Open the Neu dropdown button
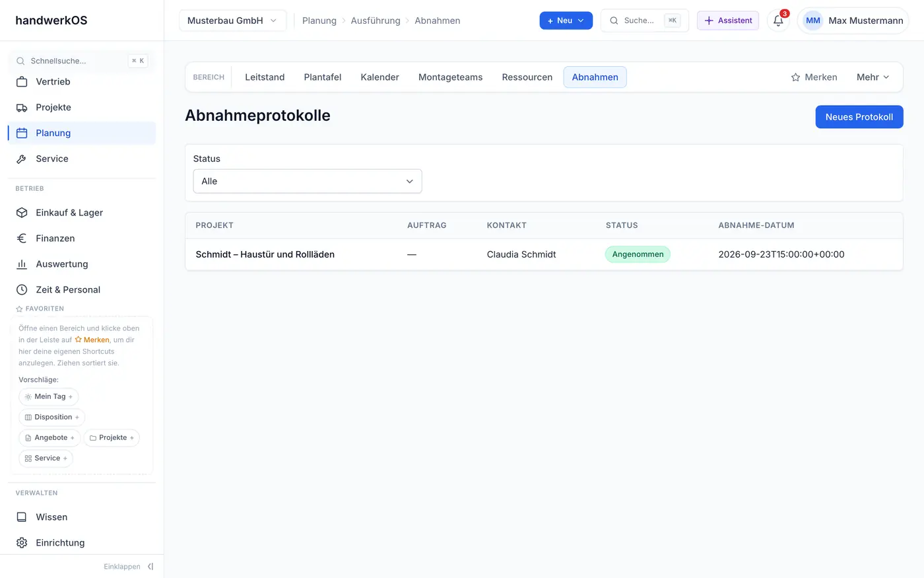The image size is (924, 578). [566, 20]
